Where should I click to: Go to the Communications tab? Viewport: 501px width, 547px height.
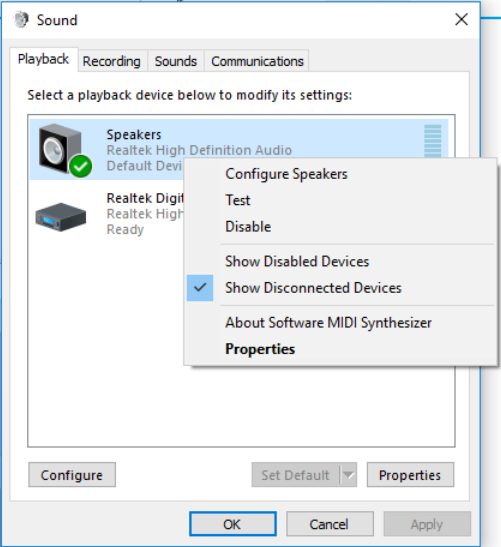[x=257, y=61]
